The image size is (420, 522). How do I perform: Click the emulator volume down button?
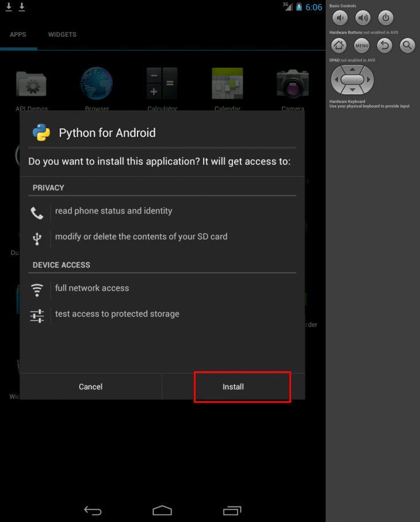coord(340,18)
